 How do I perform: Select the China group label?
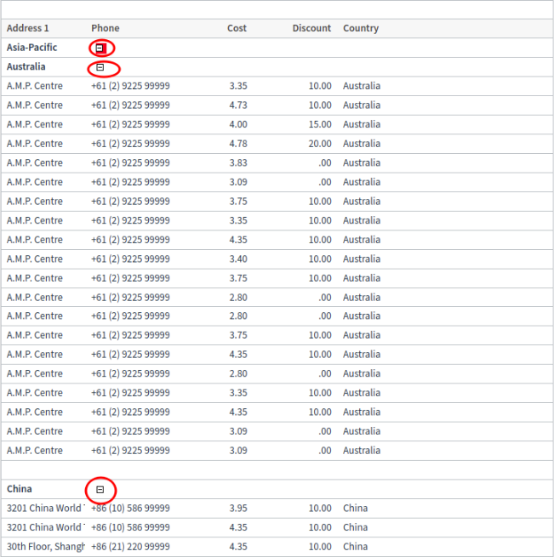pos(19,489)
